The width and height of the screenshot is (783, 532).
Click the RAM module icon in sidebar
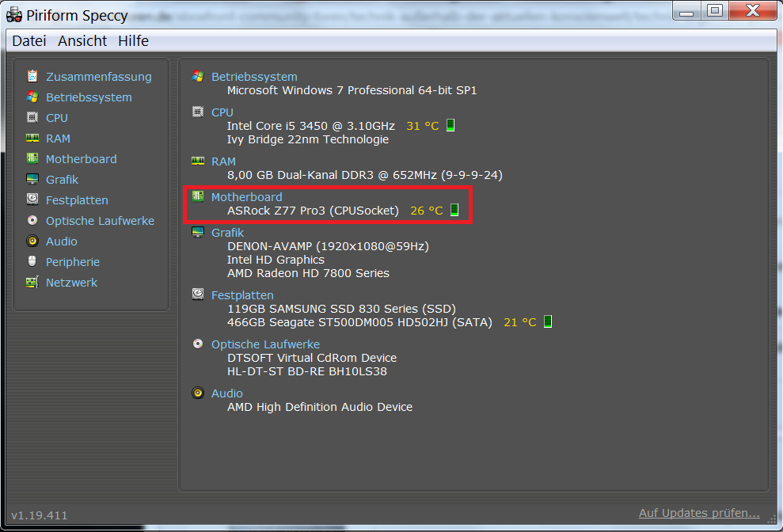(x=32, y=138)
